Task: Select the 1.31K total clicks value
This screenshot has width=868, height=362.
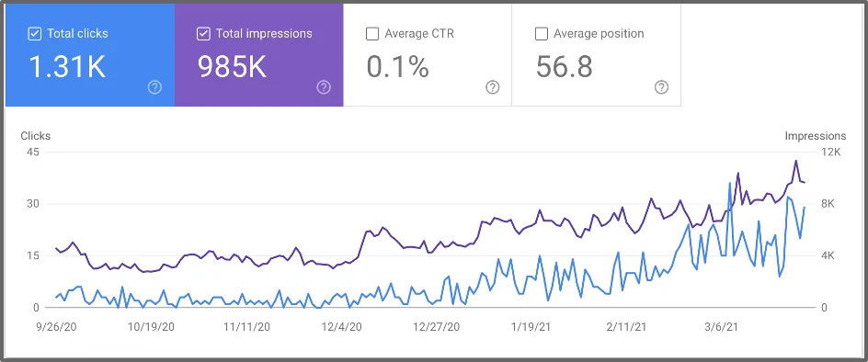Action: [x=67, y=66]
